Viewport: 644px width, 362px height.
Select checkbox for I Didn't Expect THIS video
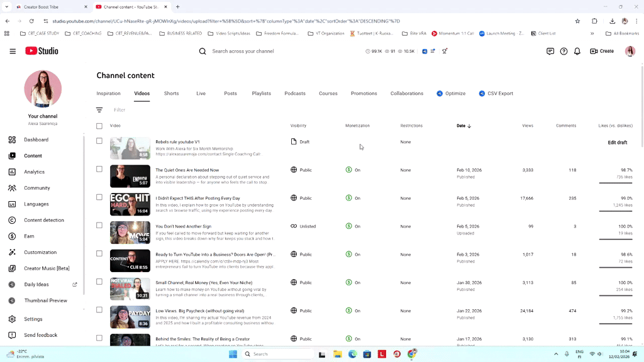coord(99,197)
